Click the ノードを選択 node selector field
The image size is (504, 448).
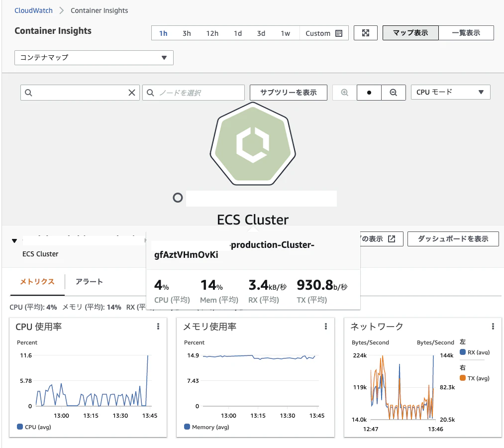tap(194, 93)
